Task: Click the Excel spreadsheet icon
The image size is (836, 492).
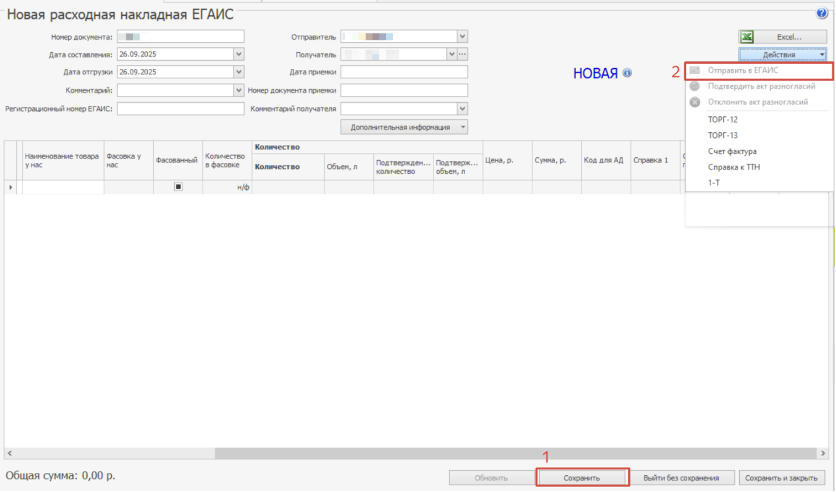Action: point(747,37)
